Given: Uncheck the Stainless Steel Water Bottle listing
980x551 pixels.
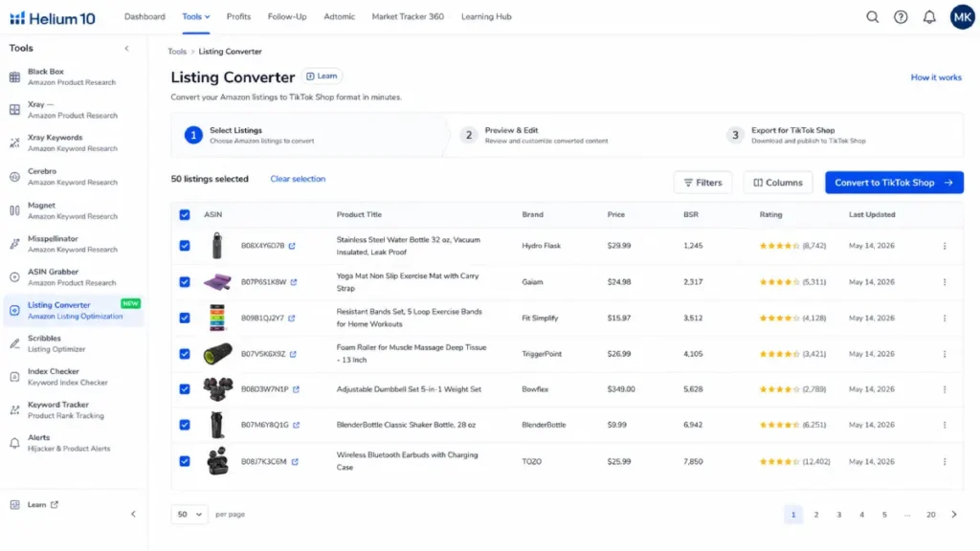Looking at the screenshot, I should (x=185, y=246).
